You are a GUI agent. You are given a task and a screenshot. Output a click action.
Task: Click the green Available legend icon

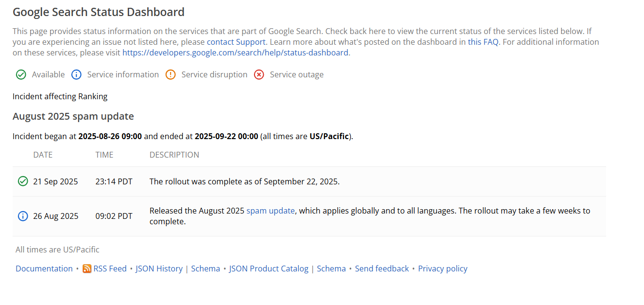pos(21,74)
